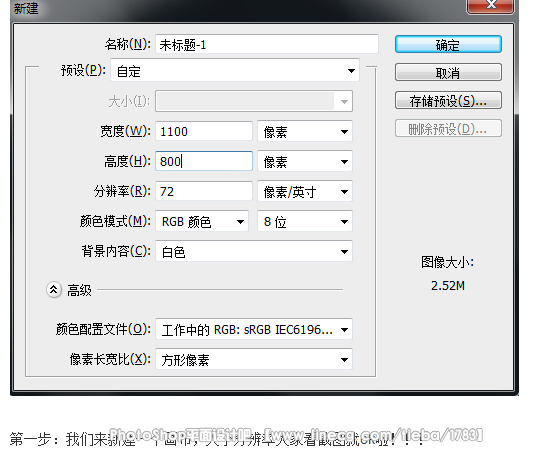Click the 名称 input field
This screenshot has width=533, height=452.
[267, 44]
